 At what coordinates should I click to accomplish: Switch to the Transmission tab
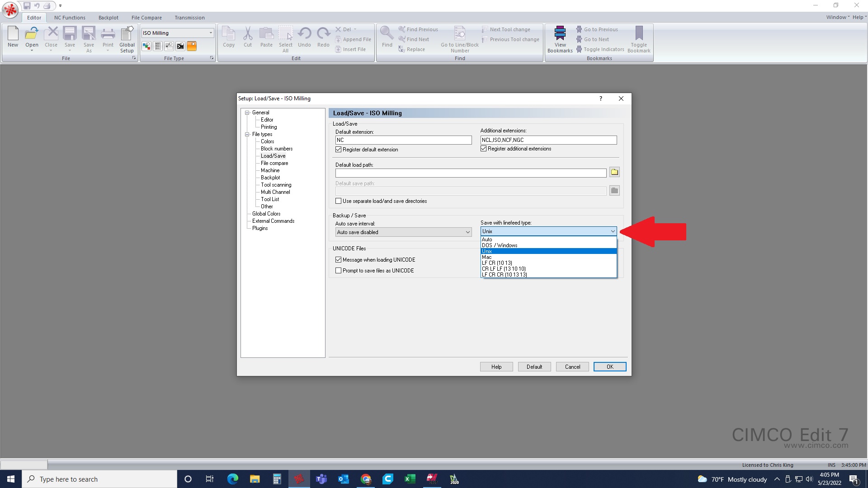(x=189, y=18)
